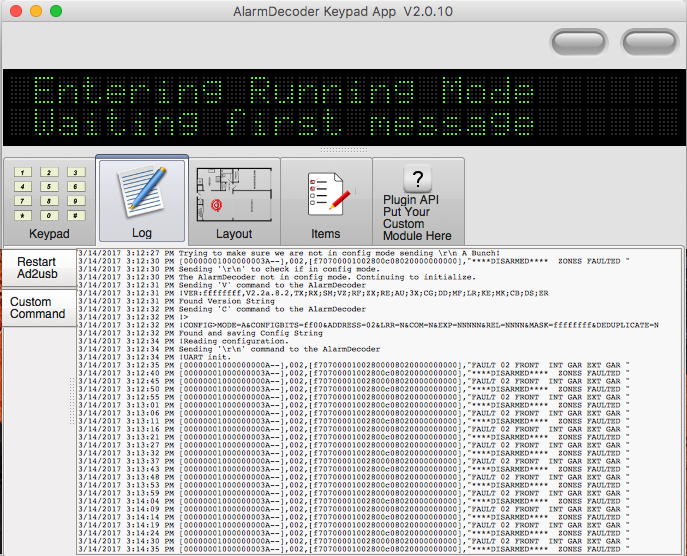Click the pencil and notepad Log icon
Viewport: 687px width, 556px height.
point(142,191)
